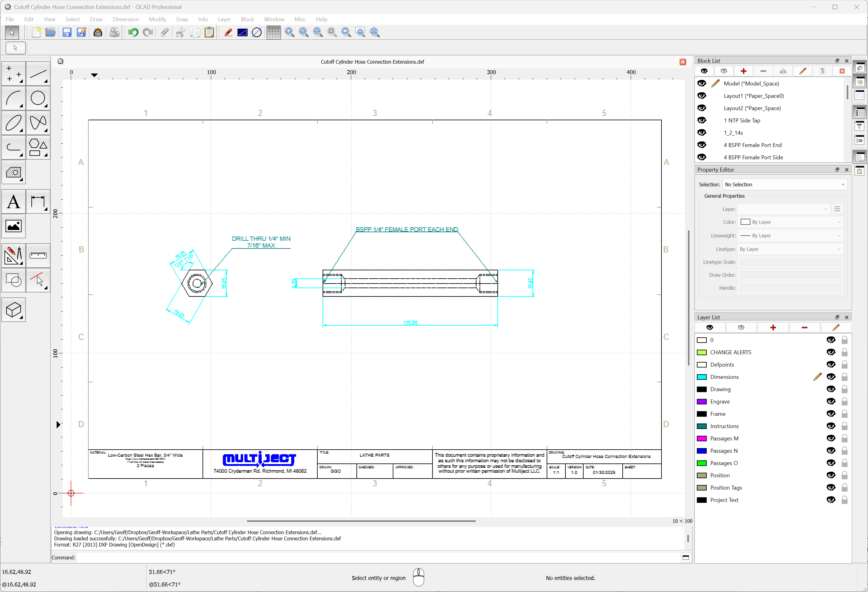Viewport: 868px width, 592px height.
Task: Hide the Dimensions layer
Action: click(x=831, y=377)
